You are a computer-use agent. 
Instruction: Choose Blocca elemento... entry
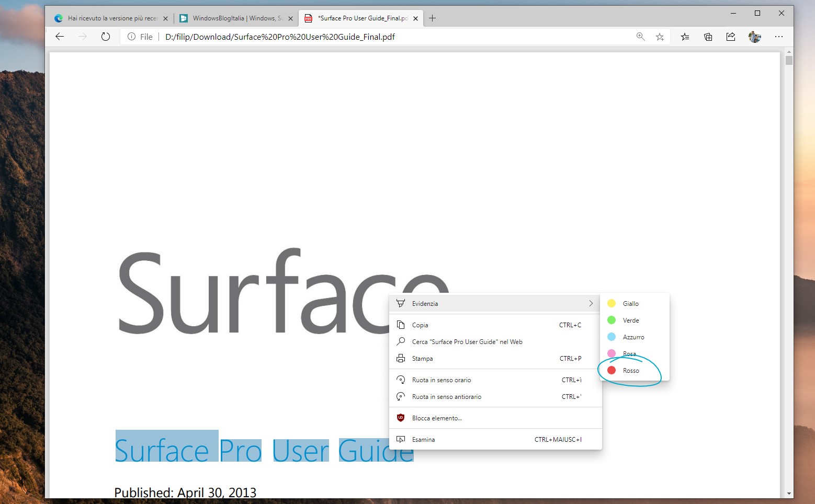click(495, 418)
